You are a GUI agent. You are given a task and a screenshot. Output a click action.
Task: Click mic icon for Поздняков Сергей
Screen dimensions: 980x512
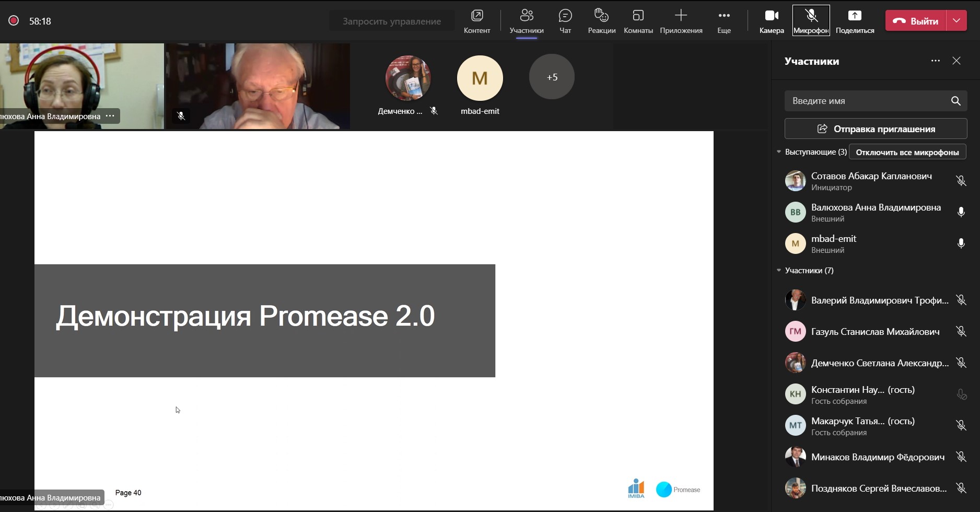coord(961,488)
